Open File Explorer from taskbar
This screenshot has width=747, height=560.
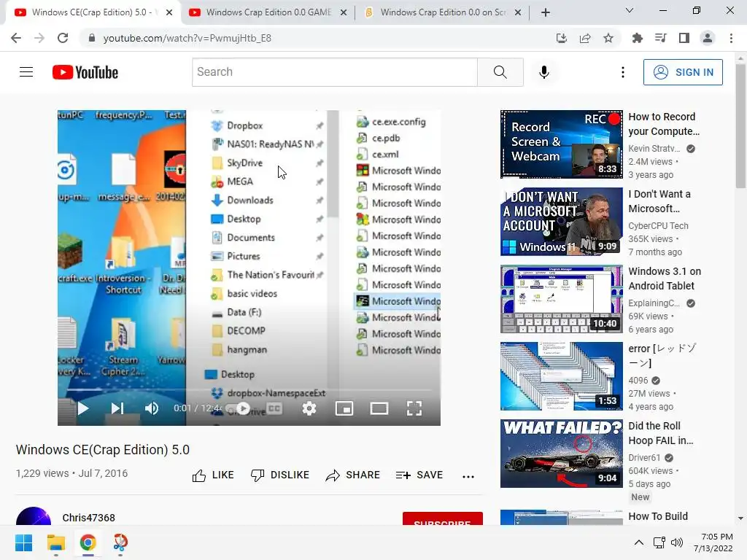[x=55, y=542]
